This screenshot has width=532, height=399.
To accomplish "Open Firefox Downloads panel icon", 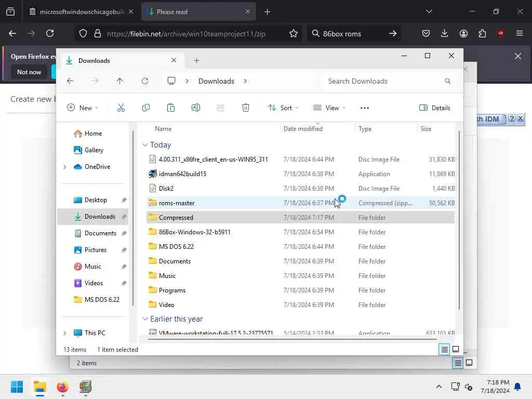I will [x=445, y=33].
